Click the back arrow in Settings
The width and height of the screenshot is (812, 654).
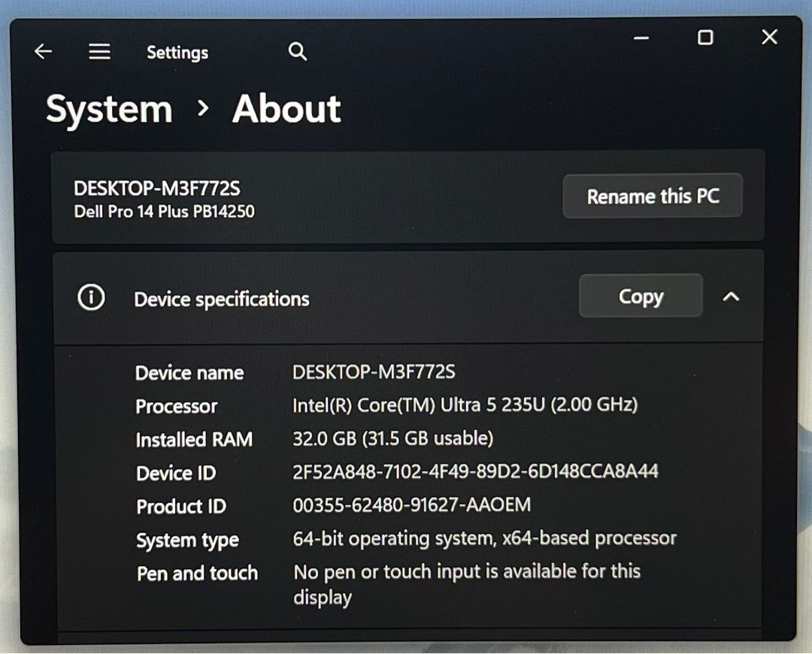43,51
